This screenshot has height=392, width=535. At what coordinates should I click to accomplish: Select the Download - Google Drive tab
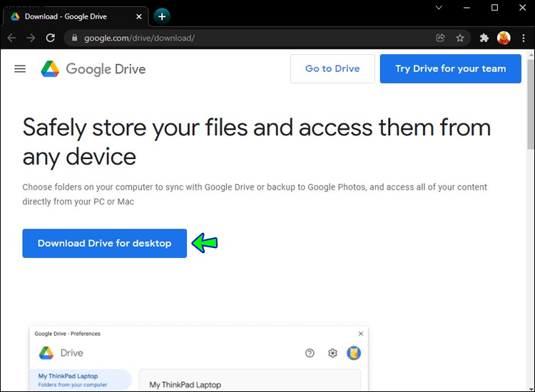point(76,16)
